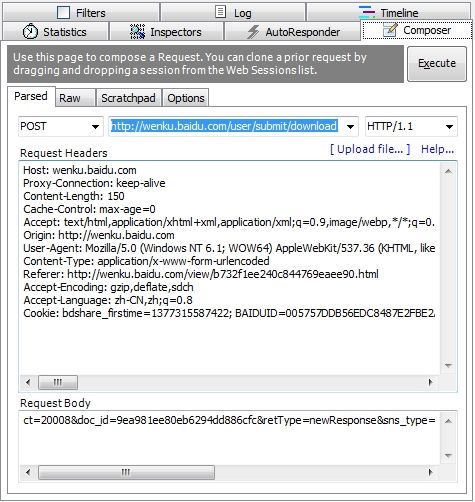
Task: Click headers horizontal scroll right arrow
Action: tap(430, 382)
